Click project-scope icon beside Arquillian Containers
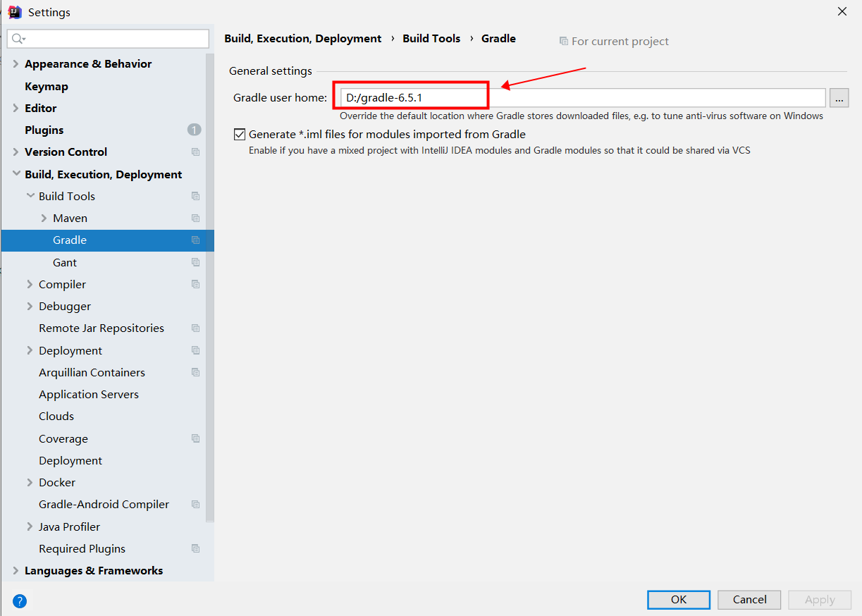Screen dimensions: 862x616 [195, 373]
